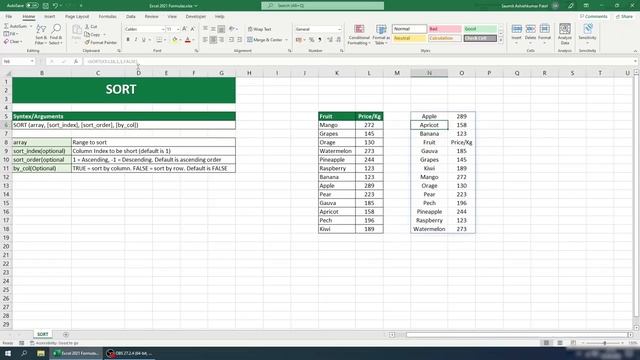
Task: Open the font size dropdown
Action: [x=178, y=29]
